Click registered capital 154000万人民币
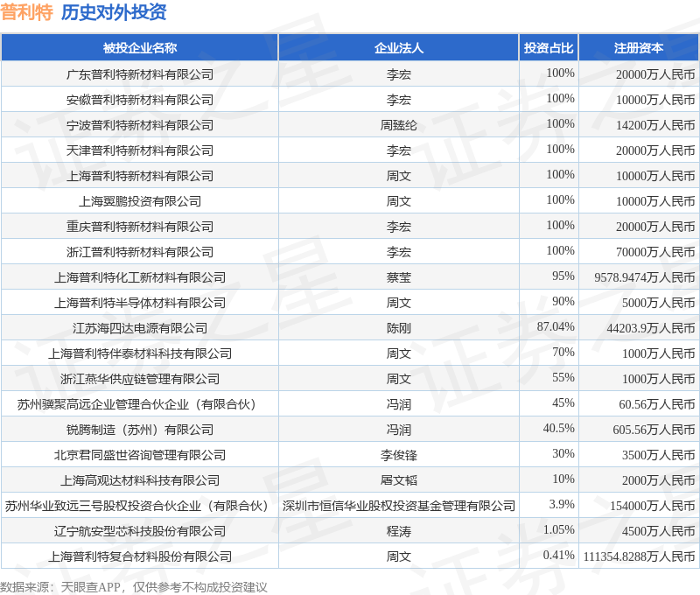Image resolution: width=700 pixels, height=595 pixels. pos(653,506)
